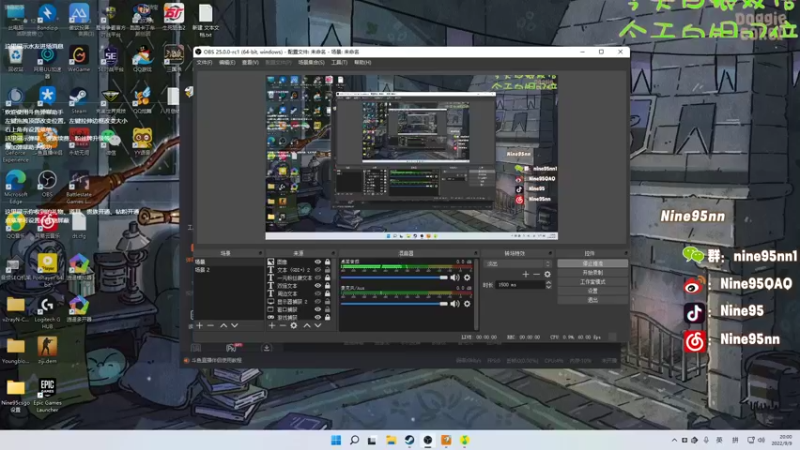Move the selected source up in 来源

coord(307,326)
